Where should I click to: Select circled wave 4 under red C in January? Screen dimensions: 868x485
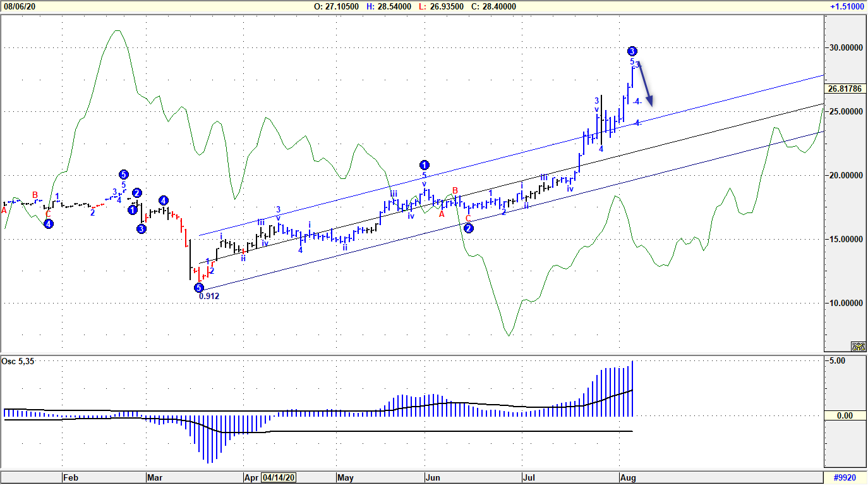coord(49,223)
